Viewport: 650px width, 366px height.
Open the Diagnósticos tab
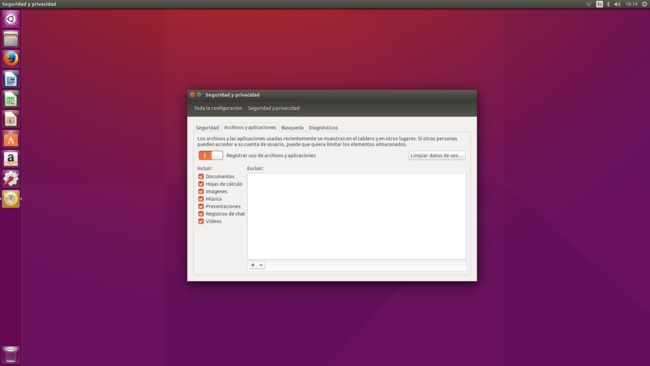pos(323,128)
